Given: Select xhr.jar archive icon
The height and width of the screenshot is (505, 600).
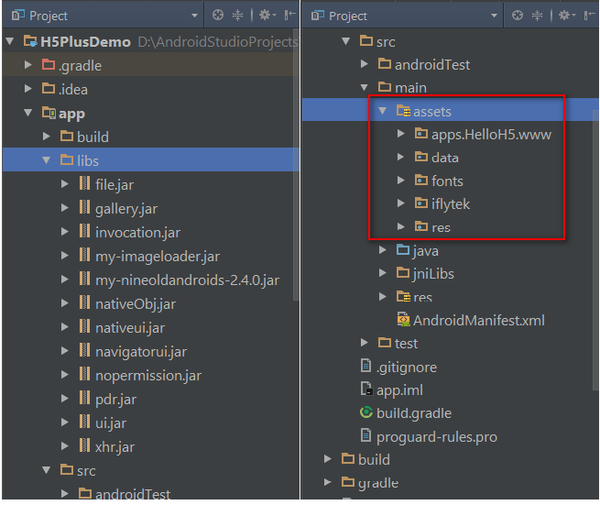Looking at the screenshot, I should click(85, 445).
